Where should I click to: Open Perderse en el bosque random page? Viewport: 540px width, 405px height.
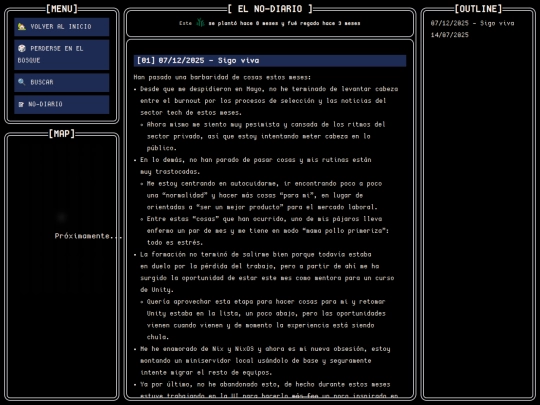(62, 55)
